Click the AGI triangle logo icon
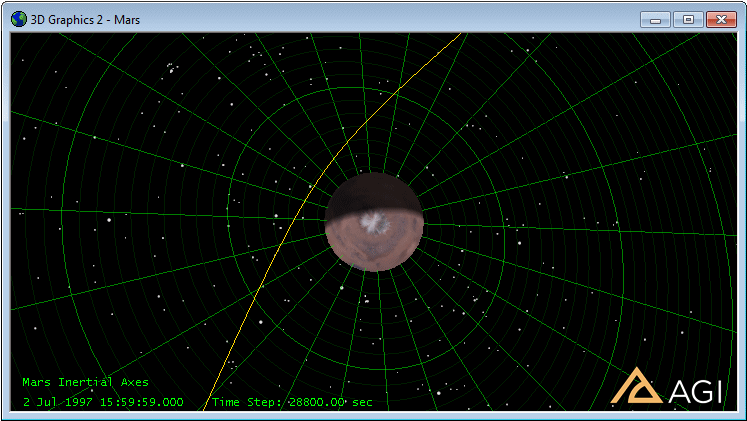The height and width of the screenshot is (421, 747). (x=635, y=386)
